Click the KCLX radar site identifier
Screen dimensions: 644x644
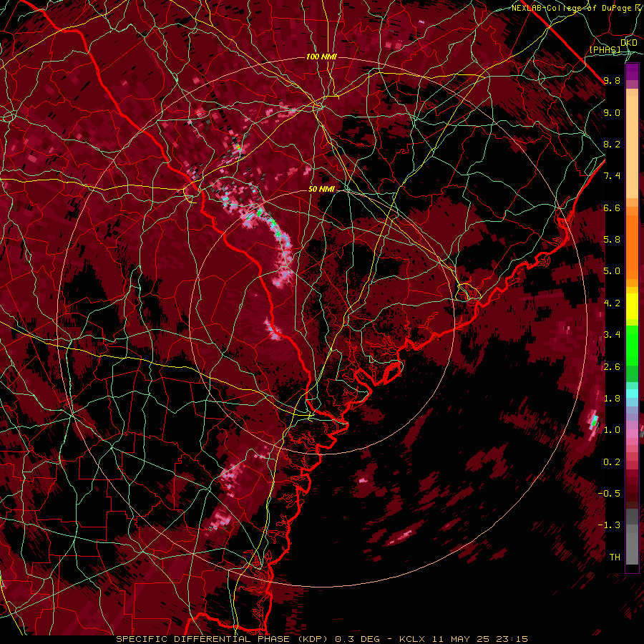tap(412, 639)
